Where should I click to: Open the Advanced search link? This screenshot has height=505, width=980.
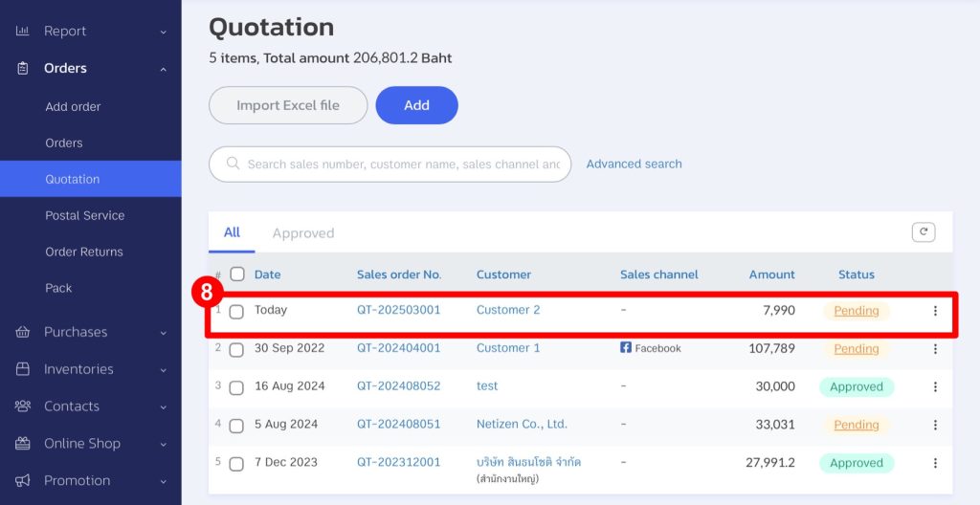pyautogui.click(x=634, y=164)
